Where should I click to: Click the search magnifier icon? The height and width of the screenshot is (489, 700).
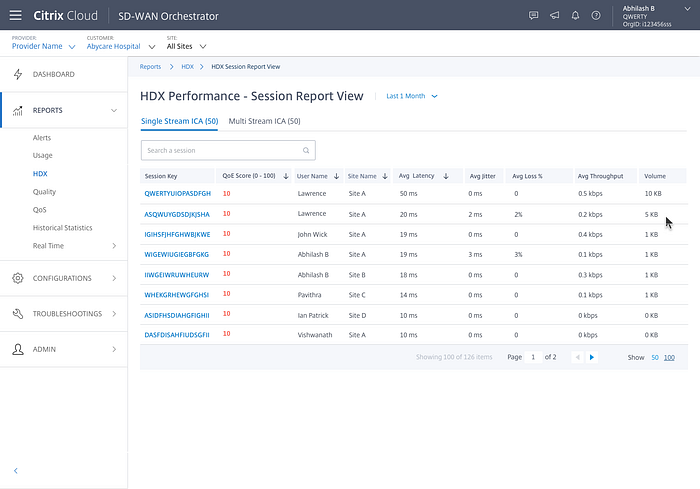(306, 150)
